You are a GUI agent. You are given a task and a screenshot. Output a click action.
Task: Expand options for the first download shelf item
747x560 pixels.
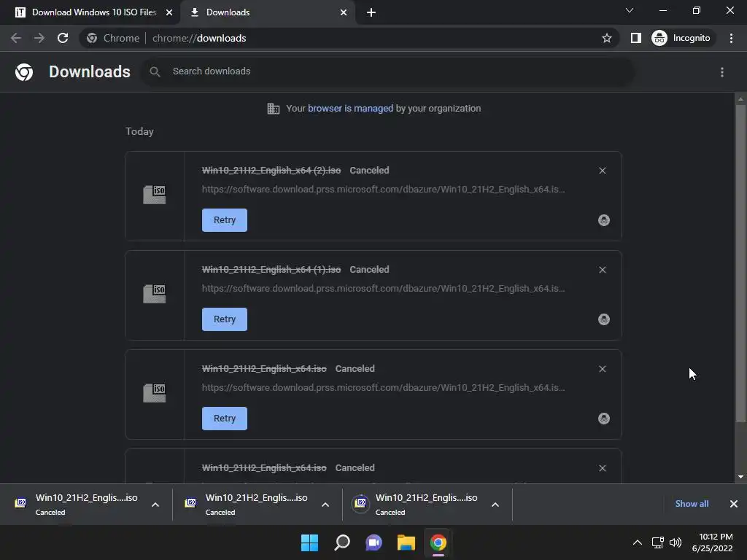(x=155, y=505)
